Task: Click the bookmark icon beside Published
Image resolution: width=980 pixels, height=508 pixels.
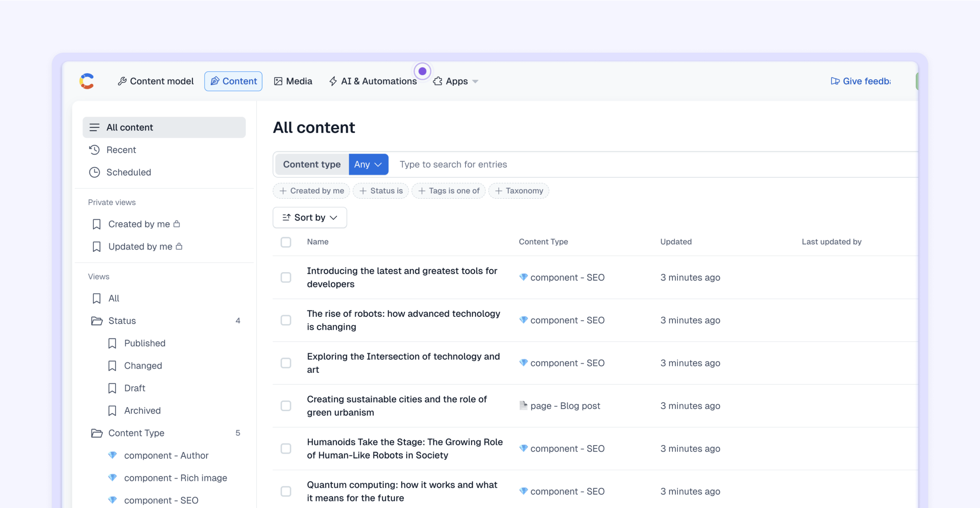Action: tap(112, 343)
